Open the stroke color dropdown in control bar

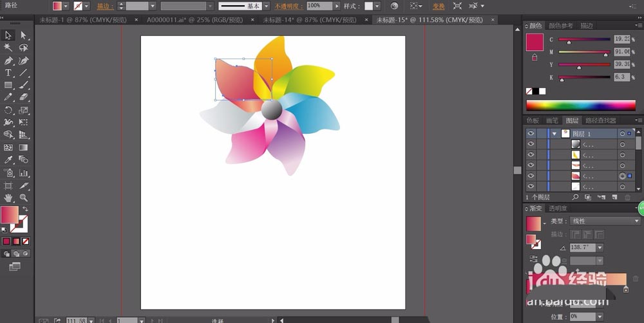87,6
